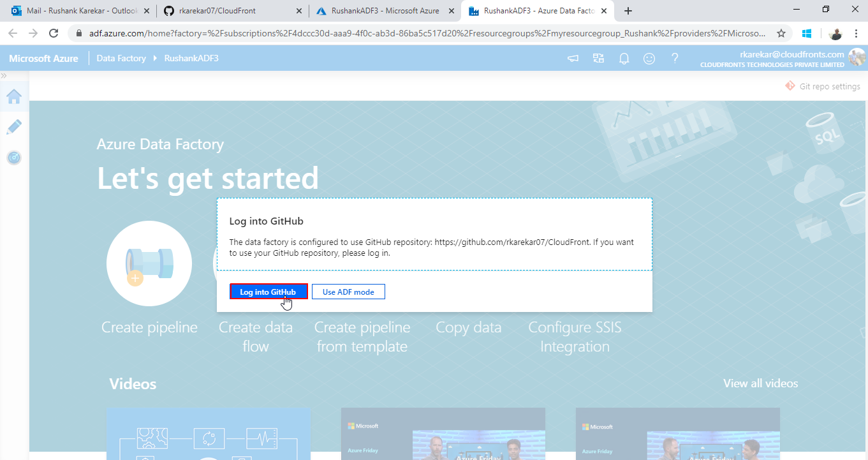Close the rkarekar07/CloudFront browser tab
This screenshot has width=868, height=460.
pyautogui.click(x=299, y=11)
